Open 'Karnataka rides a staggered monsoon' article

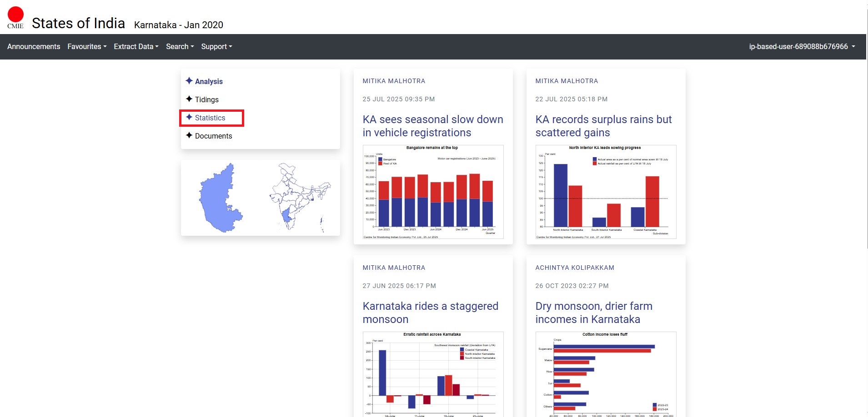pyautogui.click(x=430, y=313)
